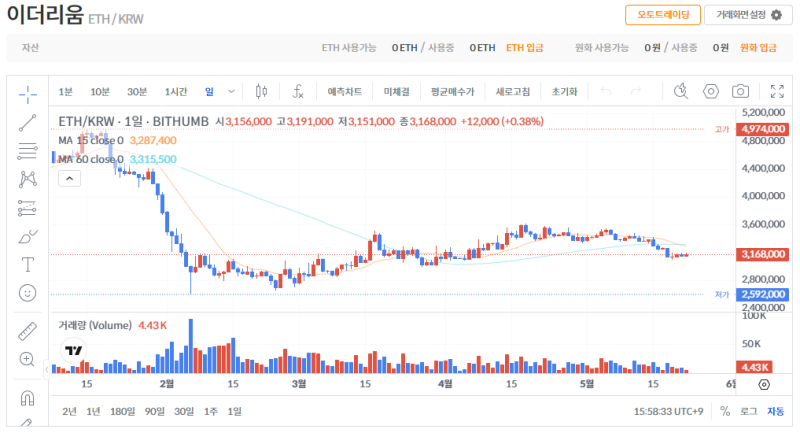
Task: Click the 15:58:33 UTC+9 timezone selector
Action: (668, 411)
